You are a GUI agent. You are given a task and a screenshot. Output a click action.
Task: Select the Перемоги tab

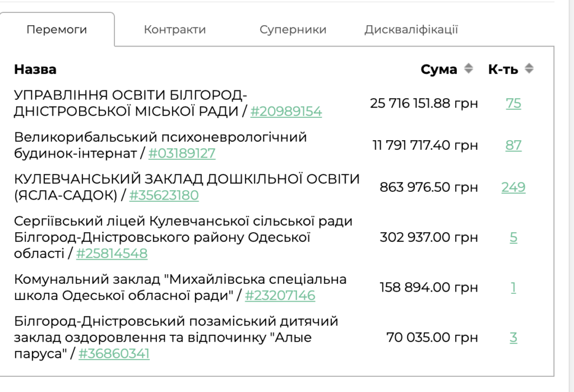(57, 30)
